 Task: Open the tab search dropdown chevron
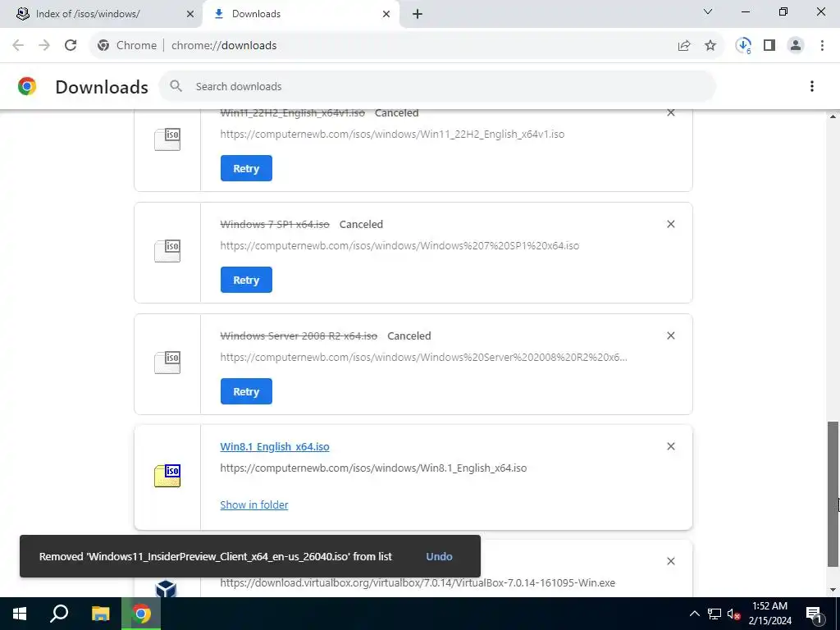(x=708, y=11)
